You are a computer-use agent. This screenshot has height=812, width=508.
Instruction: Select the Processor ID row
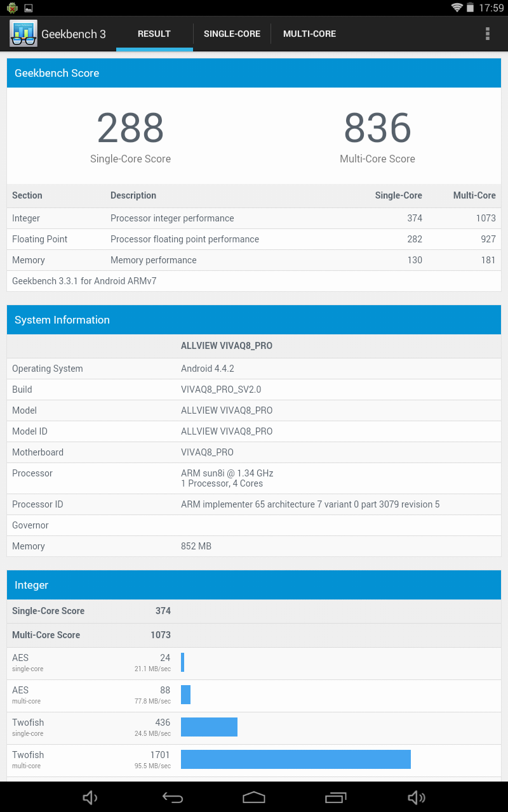pyautogui.click(x=254, y=504)
